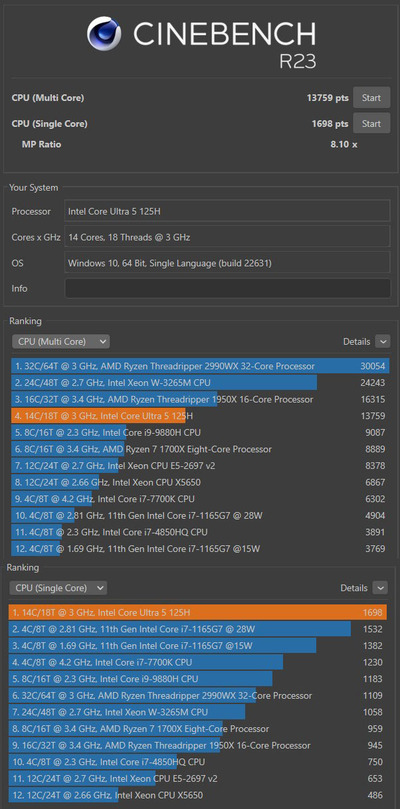Image resolution: width=400 pixels, height=809 pixels.
Task: Select the Core i9-9880H row scoring 9087
Action: click(200, 432)
